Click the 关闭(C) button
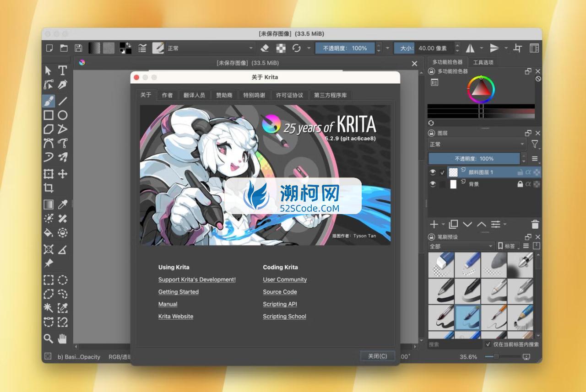 click(x=377, y=356)
